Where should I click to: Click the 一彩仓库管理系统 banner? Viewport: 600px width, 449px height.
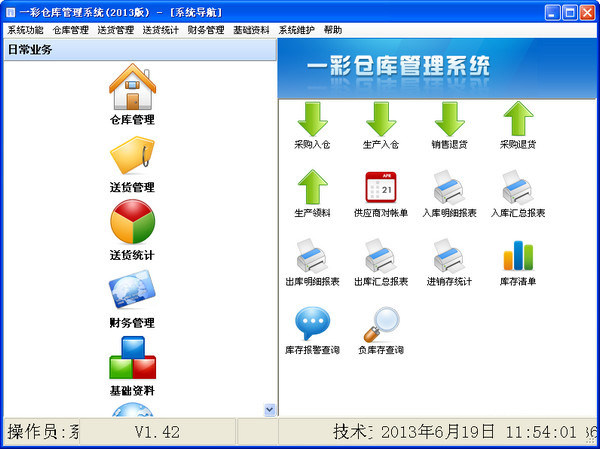pyautogui.click(x=437, y=69)
